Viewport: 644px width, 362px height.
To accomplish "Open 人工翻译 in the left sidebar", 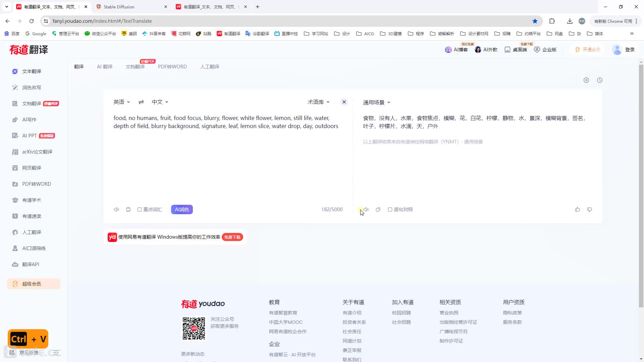I will [x=27, y=232].
